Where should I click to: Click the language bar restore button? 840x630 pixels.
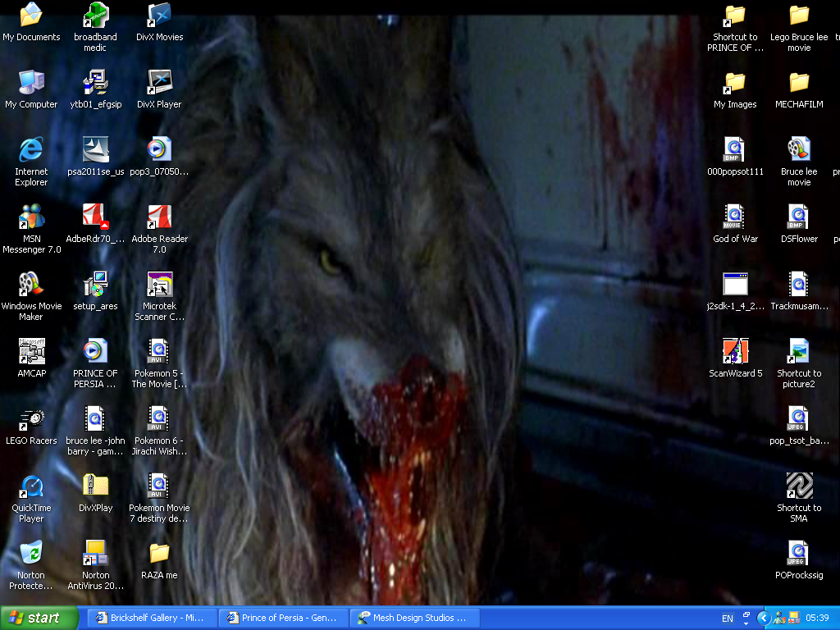[x=746, y=614]
